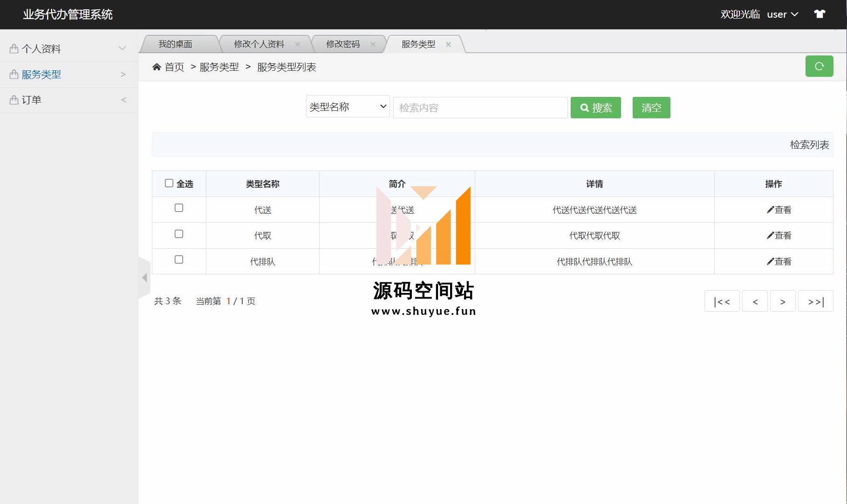The image size is (847, 504).
Task: Toggle the 全选 select-all checkbox
Action: (x=169, y=183)
